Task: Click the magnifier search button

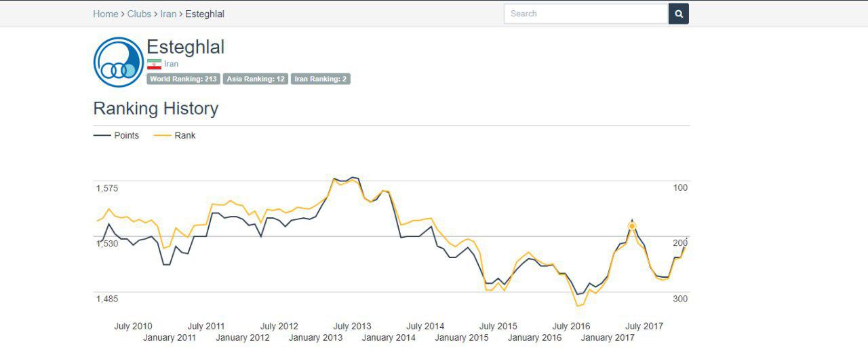Action: pos(678,14)
